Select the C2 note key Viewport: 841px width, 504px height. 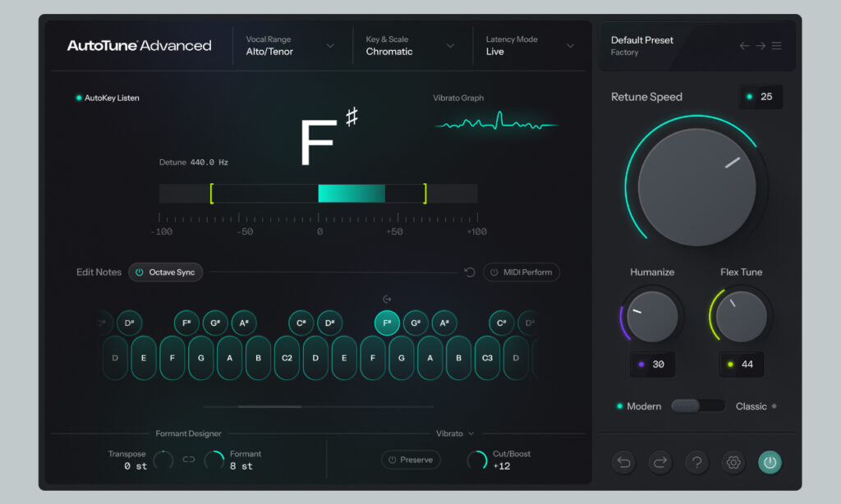[287, 358]
